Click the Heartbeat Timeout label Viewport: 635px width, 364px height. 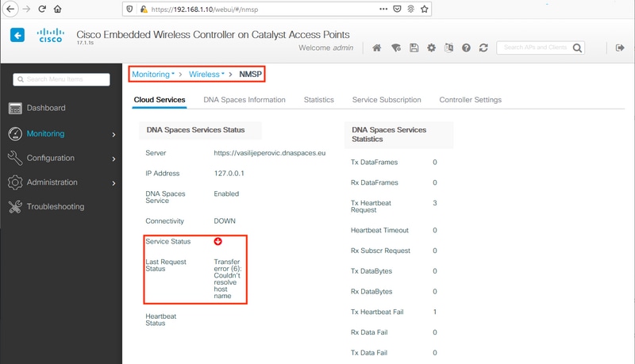click(379, 230)
